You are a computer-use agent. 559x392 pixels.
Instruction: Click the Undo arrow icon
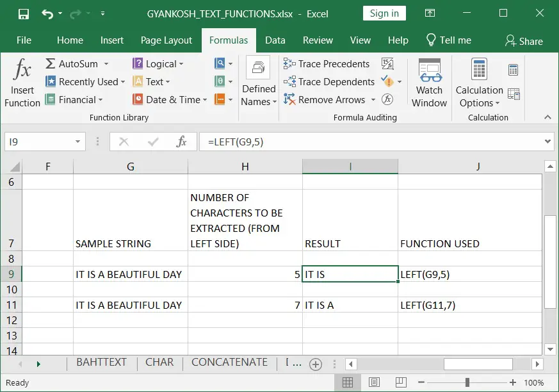[x=47, y=14]
